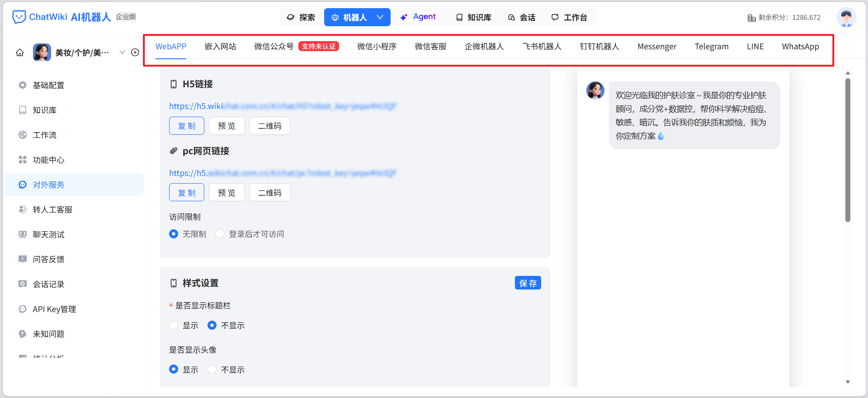
Task: Select 对外服务 in the sidebar
Action: (74, 185)
